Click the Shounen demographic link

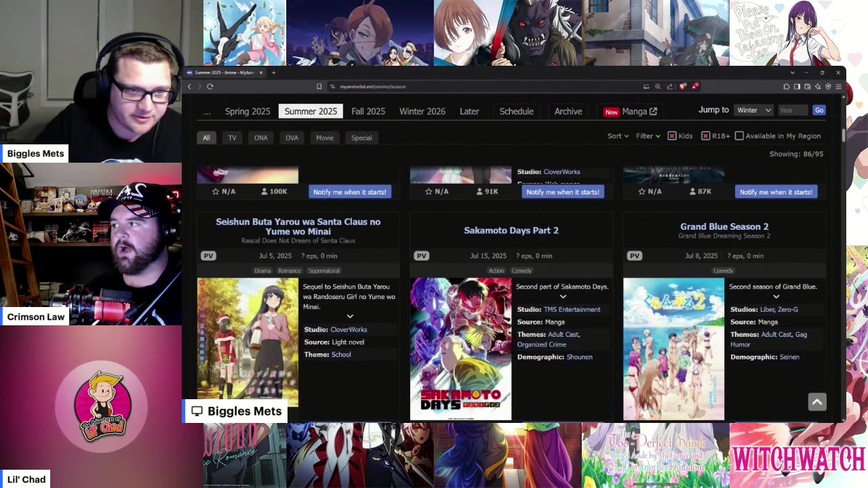click(580, 357)
